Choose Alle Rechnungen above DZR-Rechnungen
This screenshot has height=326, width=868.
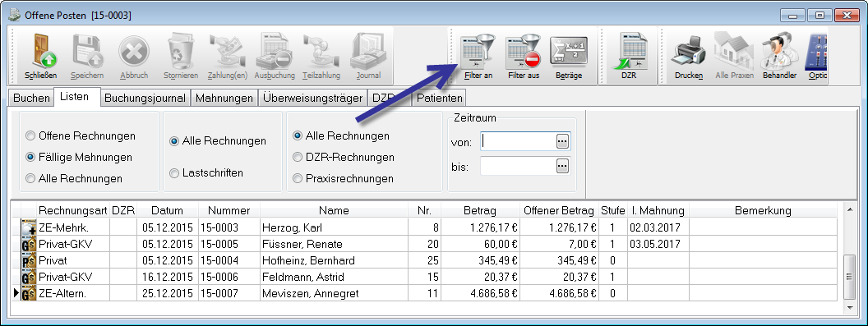[298, 135]
